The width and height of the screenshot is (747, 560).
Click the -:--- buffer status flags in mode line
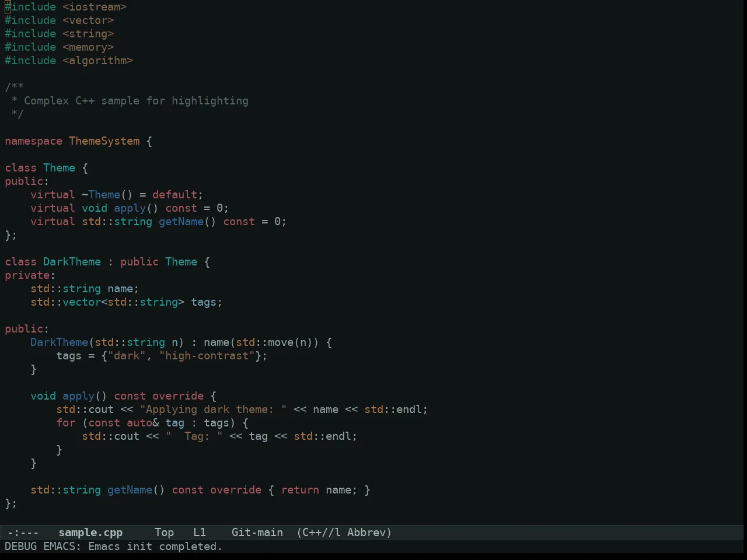(23, 533)
